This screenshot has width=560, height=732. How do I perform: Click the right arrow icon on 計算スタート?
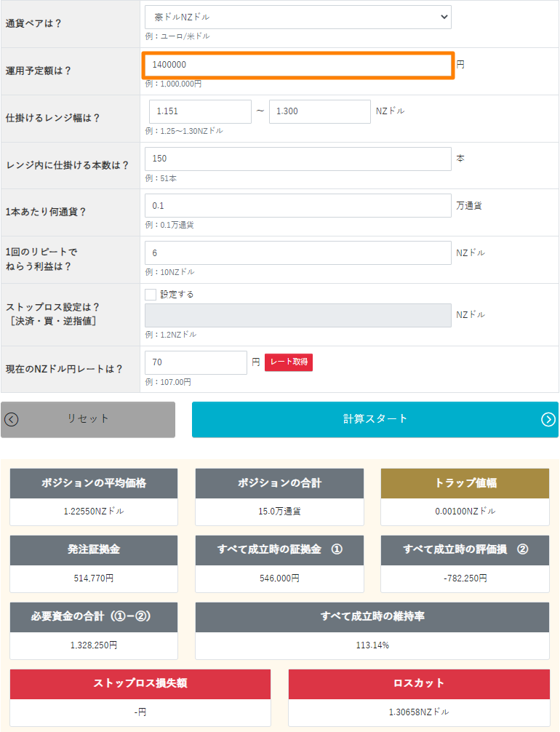[548, 420]
